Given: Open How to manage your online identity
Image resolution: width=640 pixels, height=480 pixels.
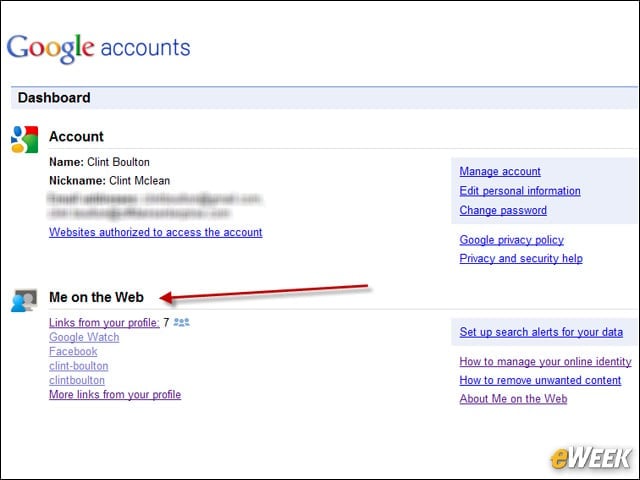Looking at the screenshot, I should 545,362.
